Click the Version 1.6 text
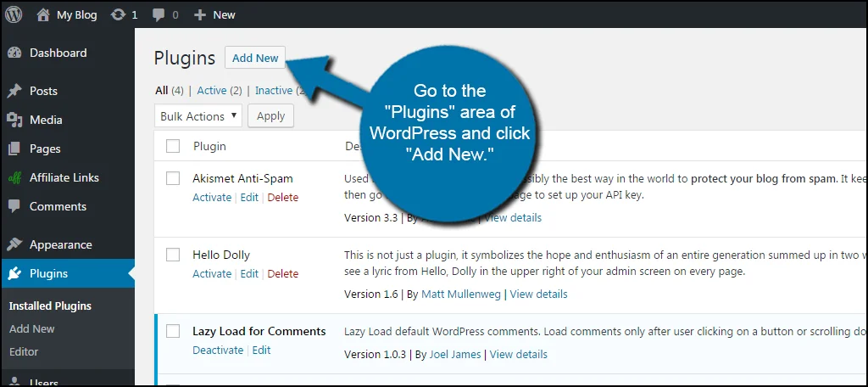This screenshot has width=868, height=387. point(371,294)
